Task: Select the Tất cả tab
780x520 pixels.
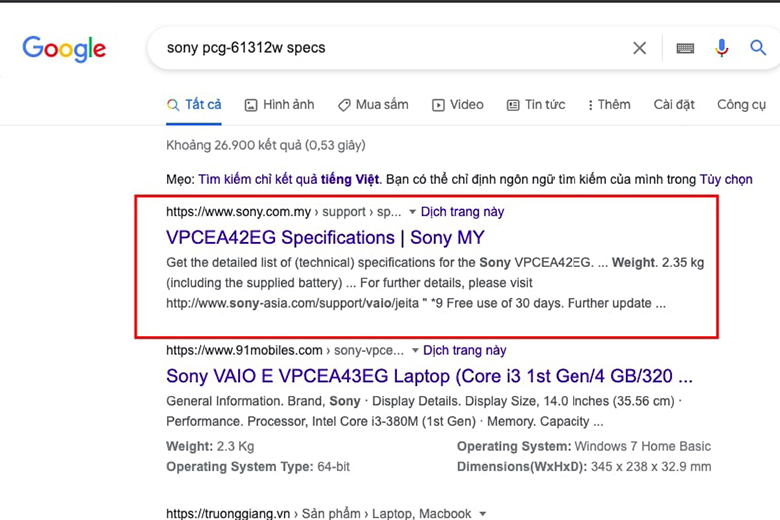Action: [x=194, y=104]
